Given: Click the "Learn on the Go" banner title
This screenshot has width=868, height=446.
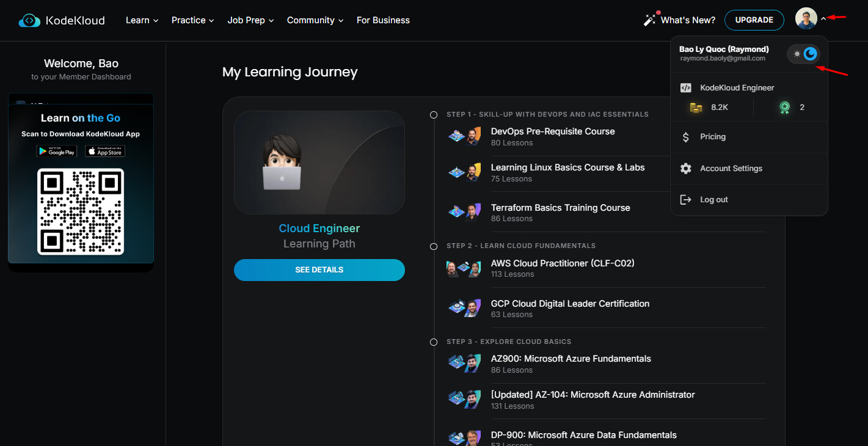Looking at the screenshot, I should click(x=81, y=118).
